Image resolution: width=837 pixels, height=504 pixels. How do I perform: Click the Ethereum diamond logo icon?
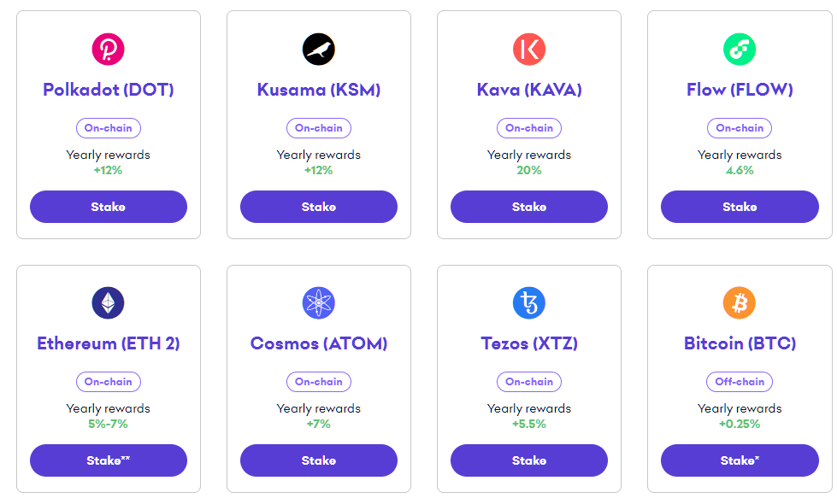pos(109,303)
